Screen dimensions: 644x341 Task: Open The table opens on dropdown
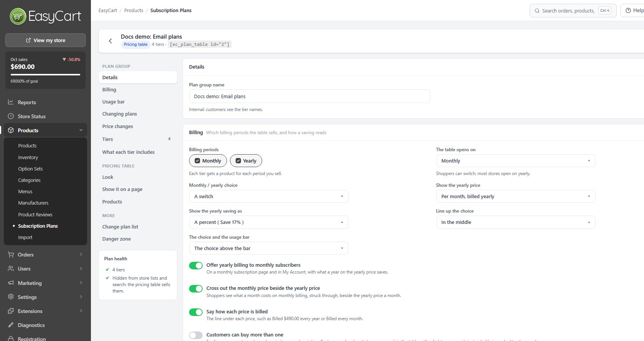516,161
